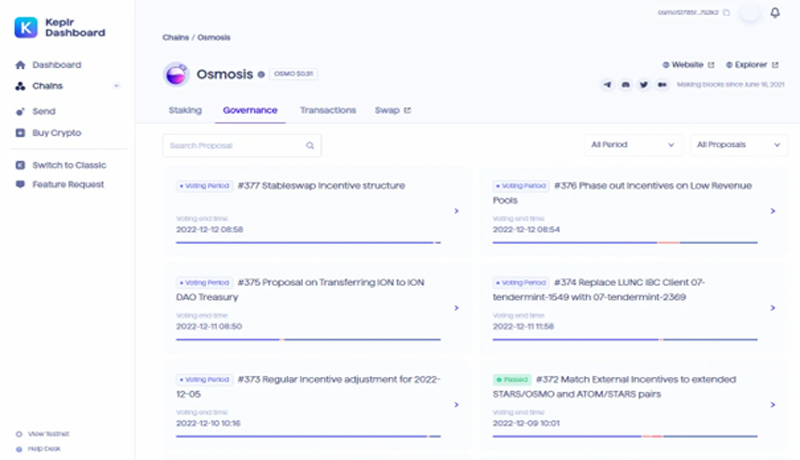Click the search magnifier icon
The image size is (800, 460).
click(310, 145)
